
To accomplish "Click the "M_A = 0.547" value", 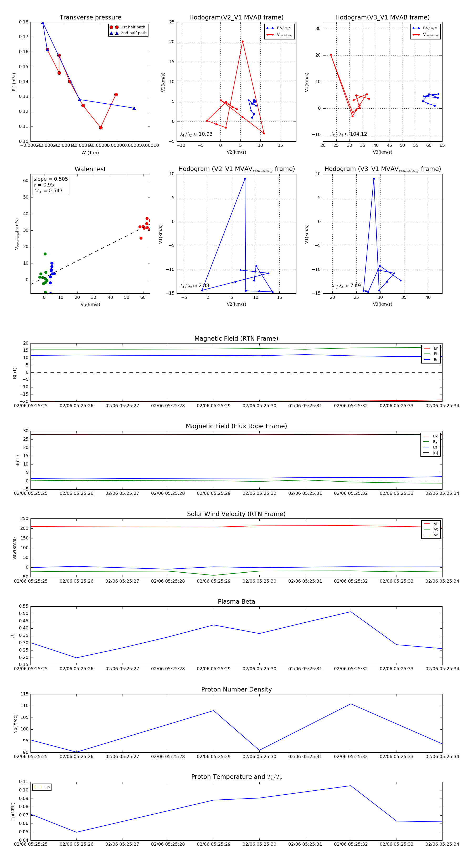I will (48, 191).
